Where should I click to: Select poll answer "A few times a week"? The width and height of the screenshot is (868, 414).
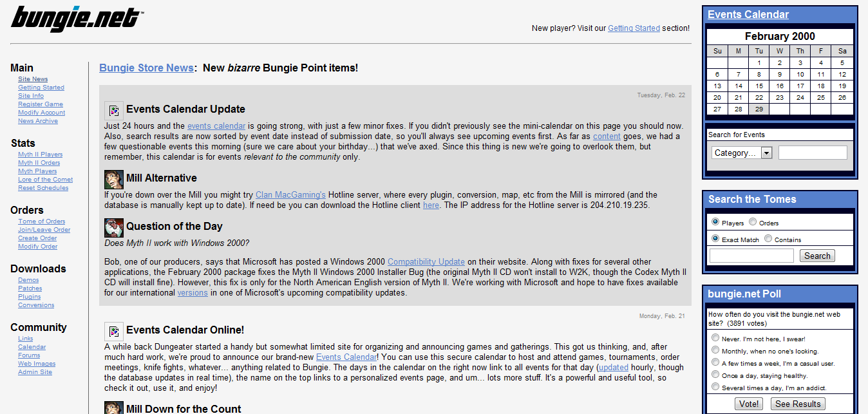pyautogui.click(x=715, y=362)
